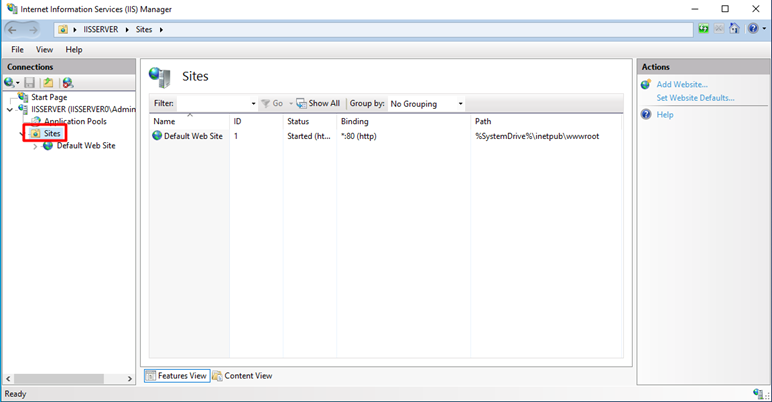The height and width of the screenshot is (402, 772).
Task: Expand the Default Web Site tree node
Action: point(35,146)
